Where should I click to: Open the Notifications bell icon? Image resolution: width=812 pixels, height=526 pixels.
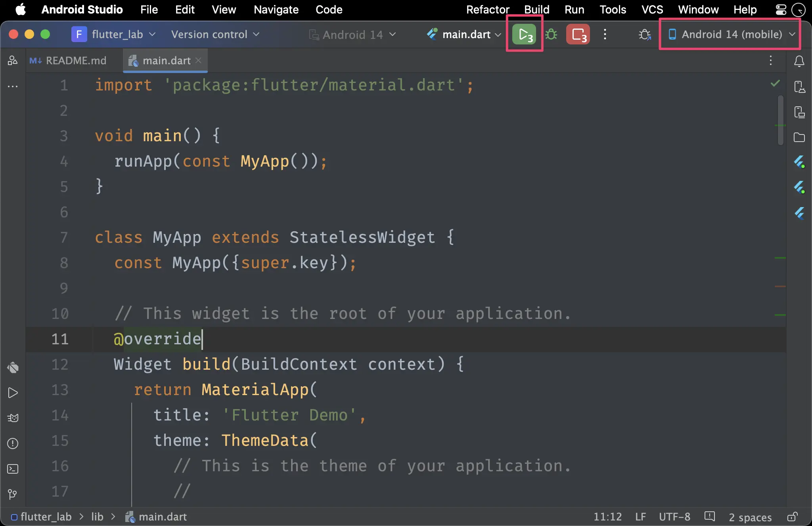(799, 61)
